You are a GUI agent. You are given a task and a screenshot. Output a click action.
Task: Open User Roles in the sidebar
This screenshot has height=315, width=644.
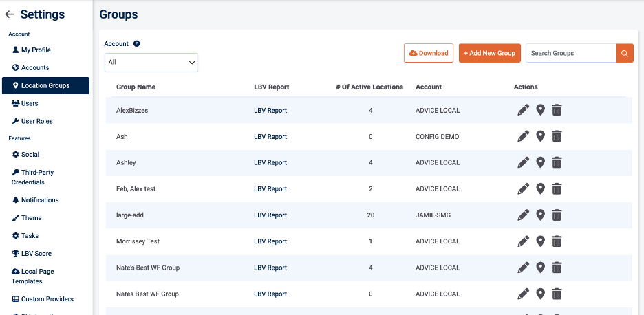click(x=36, y=122)
